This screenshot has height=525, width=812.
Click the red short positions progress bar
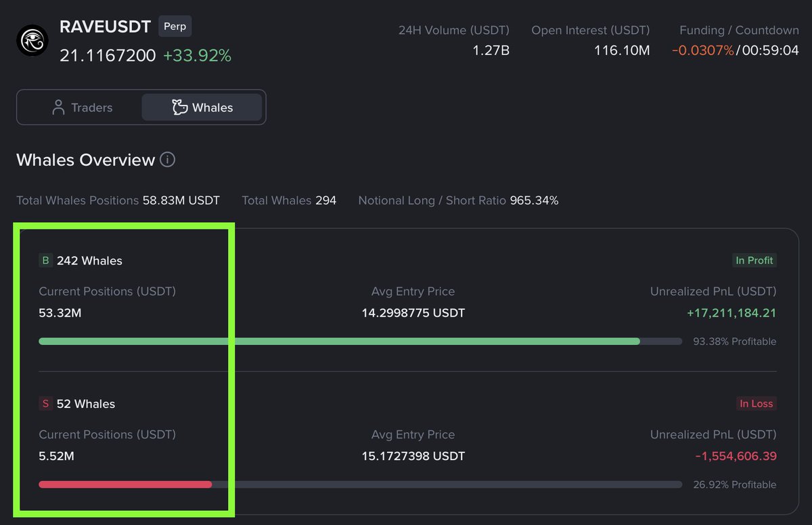pos(125,484)
